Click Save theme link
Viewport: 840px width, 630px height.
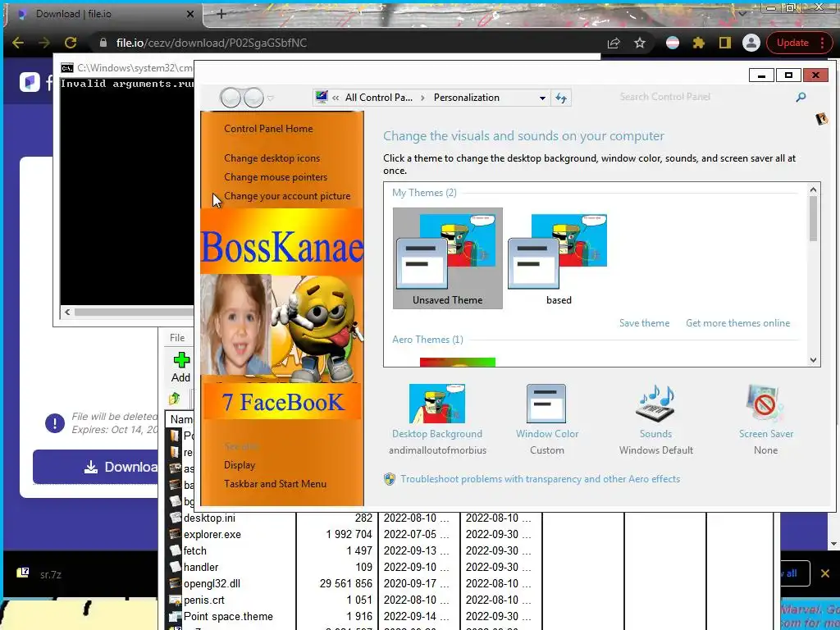(644, 323)
